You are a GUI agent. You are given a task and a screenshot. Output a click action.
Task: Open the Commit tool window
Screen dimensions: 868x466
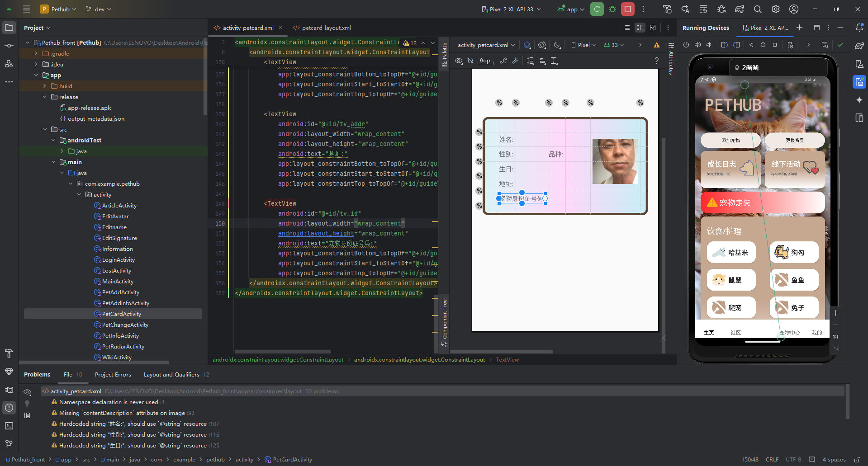9,46
